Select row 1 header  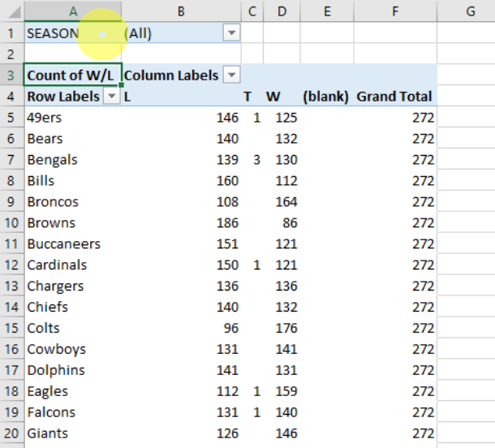click(12, 32)
